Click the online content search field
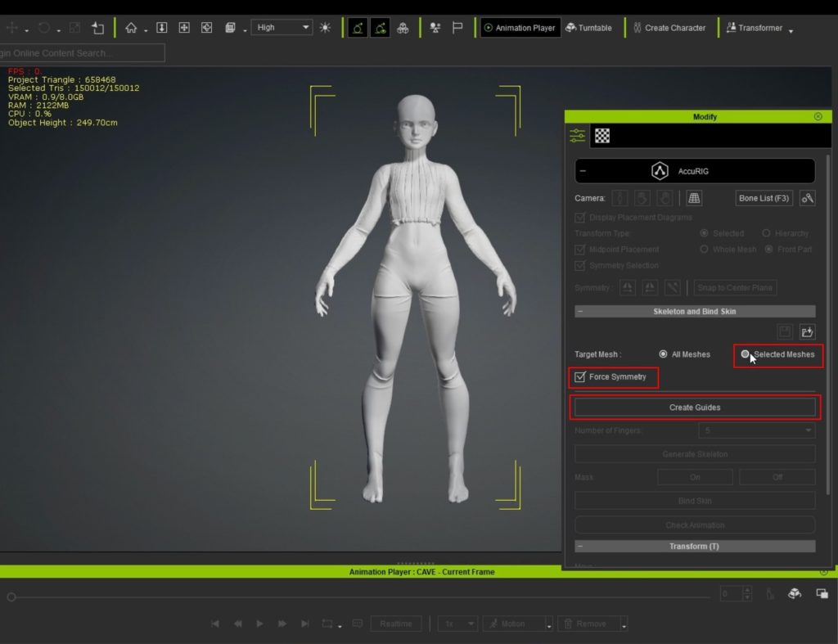This screenshot has height=644, width=838. coord(82,53)
